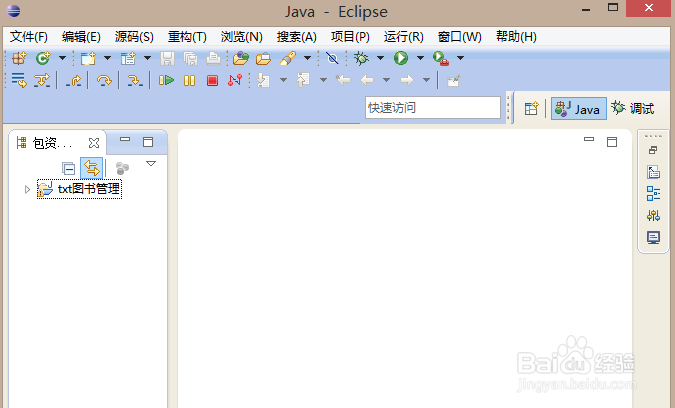Click the Open Type folder icon
Screen dimensions: 675x408
(x=241, y=58)
